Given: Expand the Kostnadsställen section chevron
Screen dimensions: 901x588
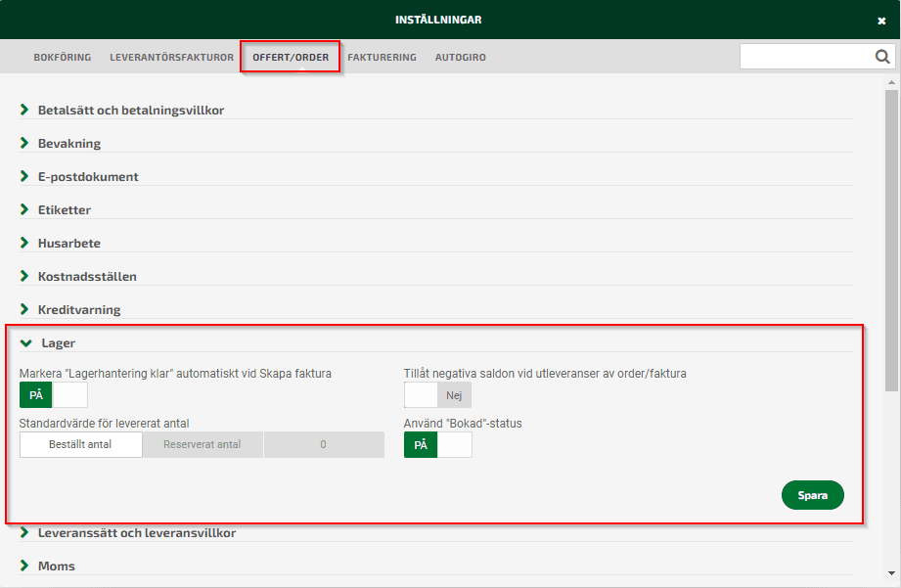Looking at the screenshot, I should pos(24,276).
